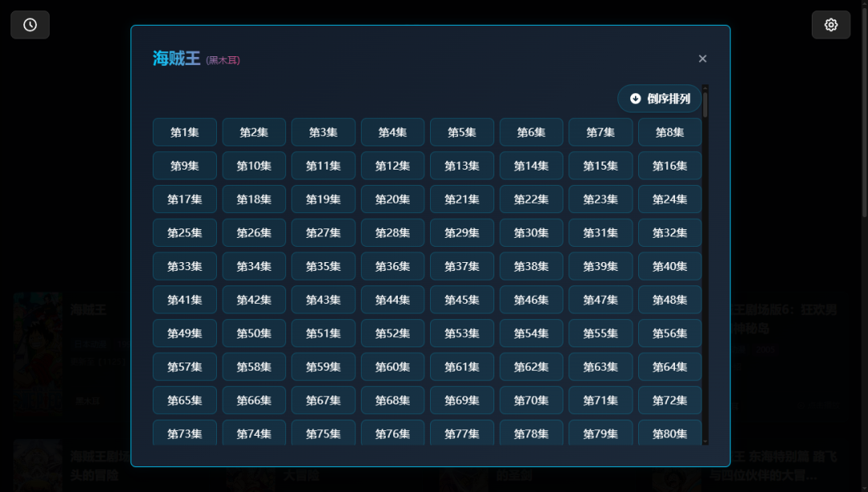Open episode 第8集
The height and width of the screenshot is (492, 868).
pos(669,133)
